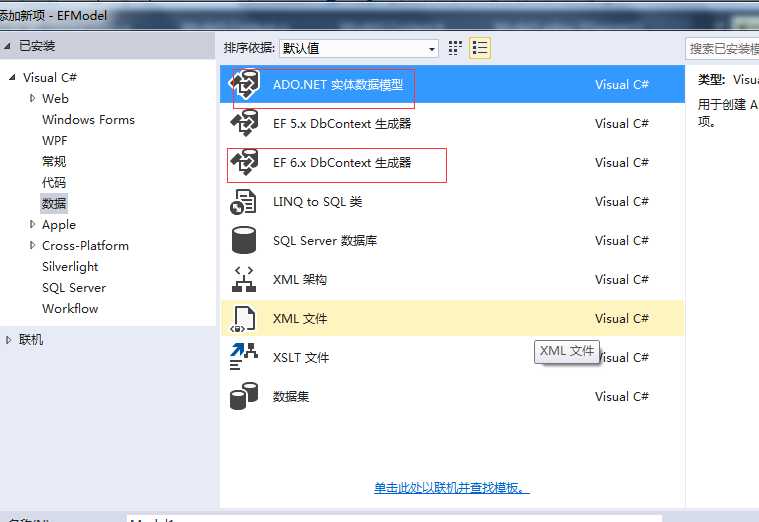Click the 联机 section label
The width and height of the screenshot is (759, 522).
31,340
